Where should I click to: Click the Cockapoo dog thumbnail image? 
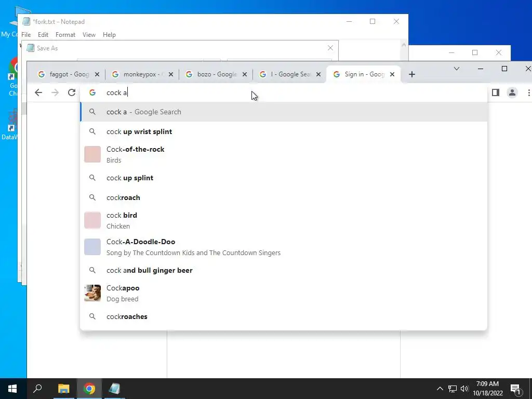tap(92, 293)
